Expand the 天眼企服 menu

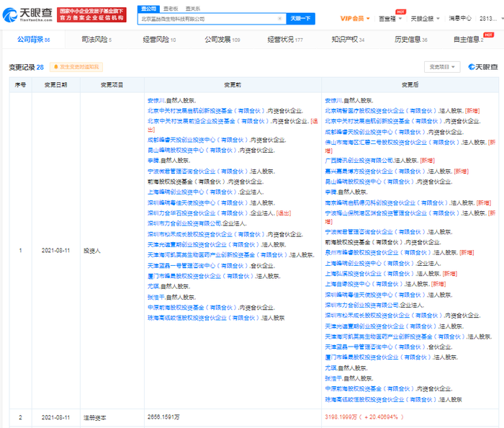coord(425,18)
